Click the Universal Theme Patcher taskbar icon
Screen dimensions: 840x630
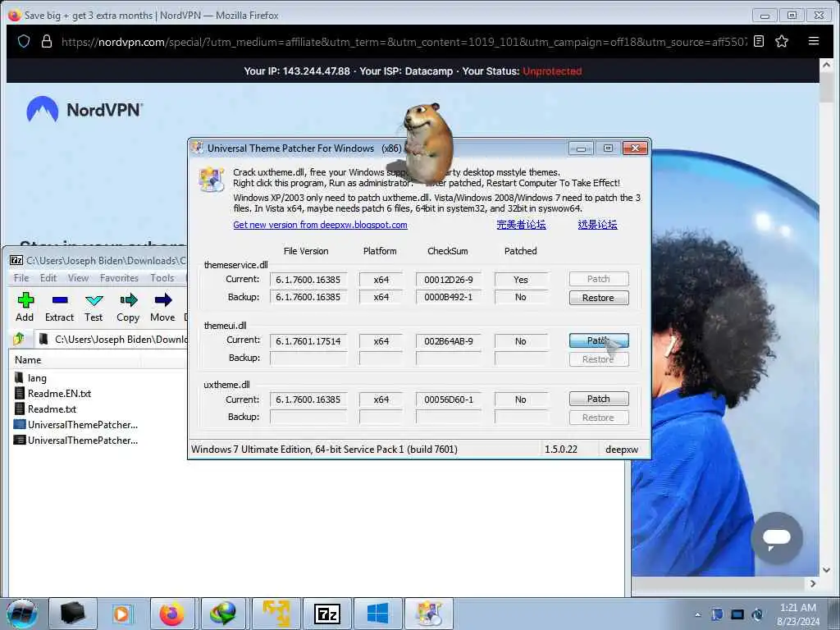pyautogui.click(x=428, y=614)
